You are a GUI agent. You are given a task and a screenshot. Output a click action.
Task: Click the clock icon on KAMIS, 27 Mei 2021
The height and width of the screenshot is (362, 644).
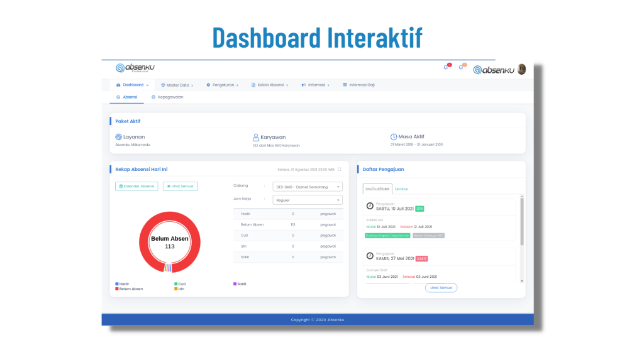tap(370, 256)
